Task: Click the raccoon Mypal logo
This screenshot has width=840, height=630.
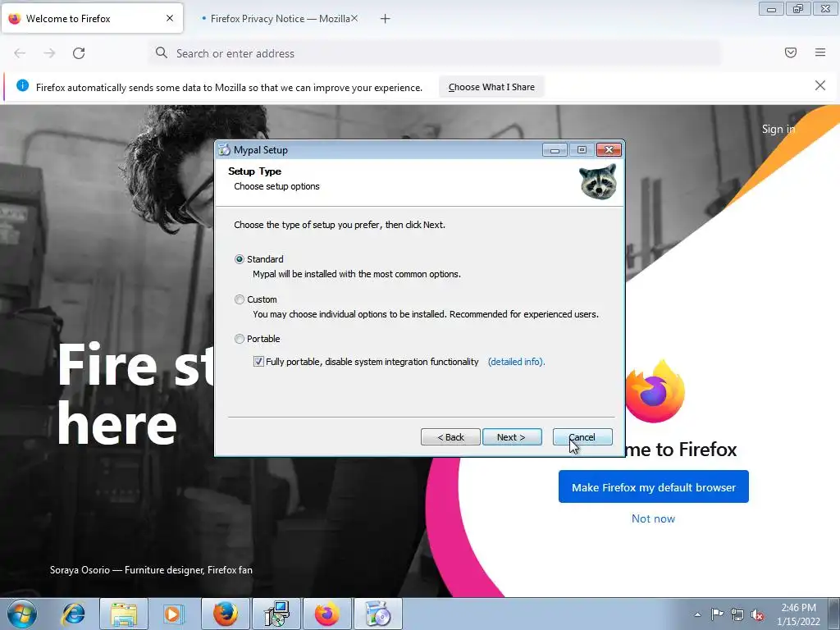Action: coord(598,181)
